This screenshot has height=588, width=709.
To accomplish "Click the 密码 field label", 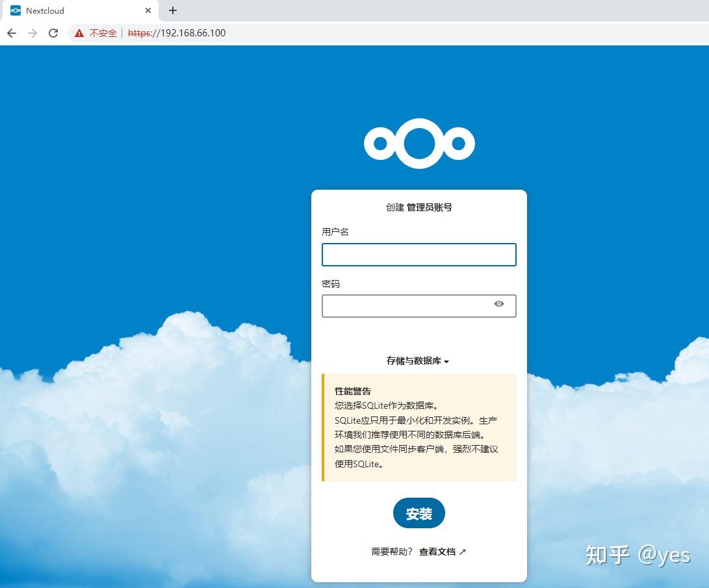I will (331, 284).
